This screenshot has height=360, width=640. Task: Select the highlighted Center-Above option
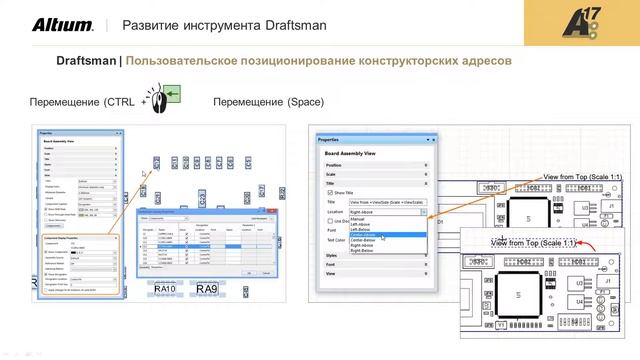[388, 235]
